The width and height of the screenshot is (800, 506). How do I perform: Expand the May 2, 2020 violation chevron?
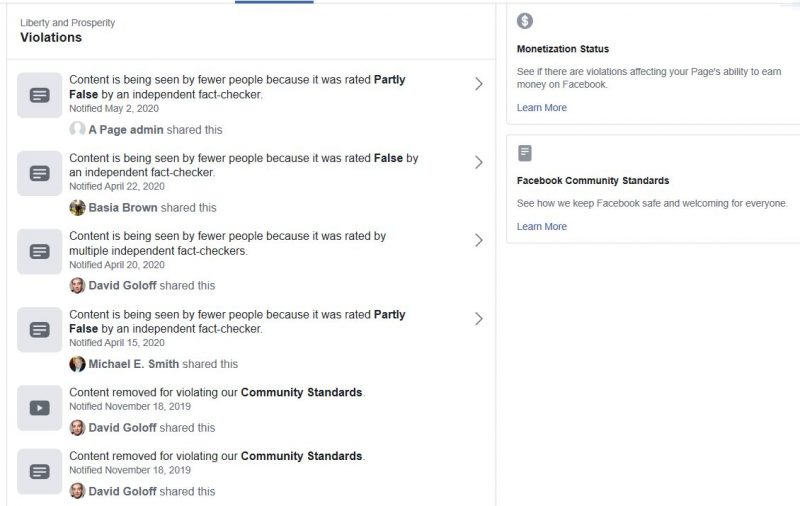pos(479,84)
